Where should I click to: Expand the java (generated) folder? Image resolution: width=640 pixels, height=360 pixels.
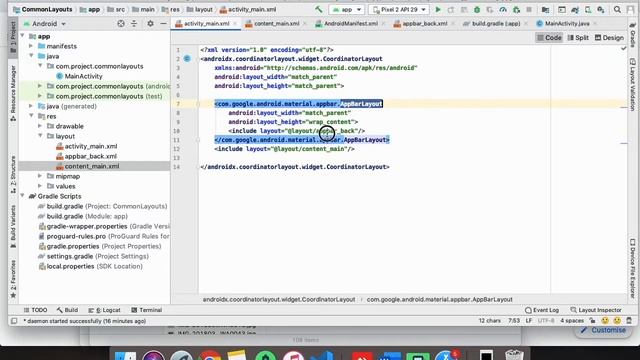pos(31,106)
